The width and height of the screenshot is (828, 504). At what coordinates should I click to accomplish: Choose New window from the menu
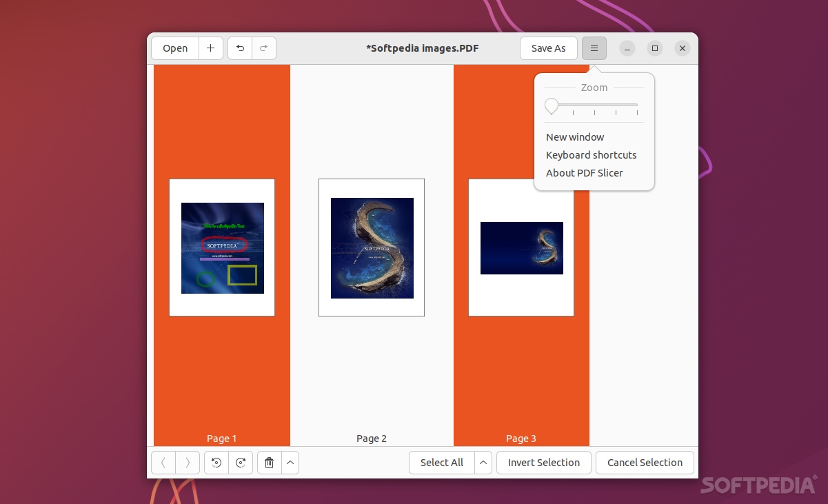[575, 137]
